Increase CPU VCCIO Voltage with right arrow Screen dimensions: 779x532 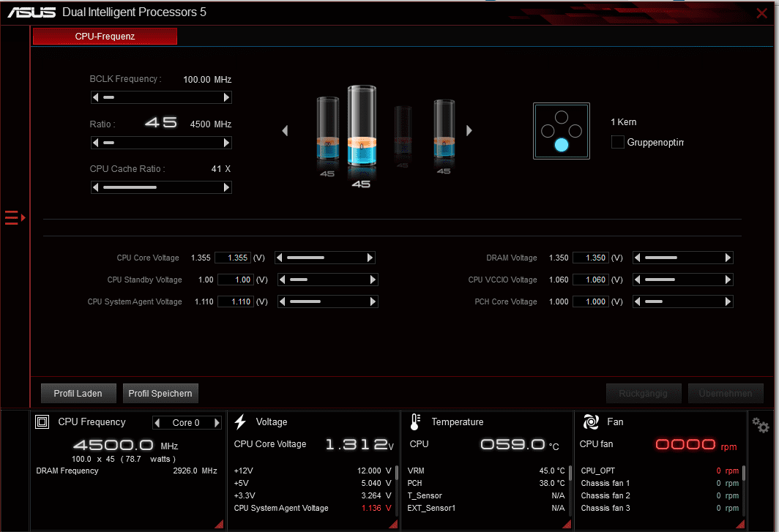[x=728, y=280]
